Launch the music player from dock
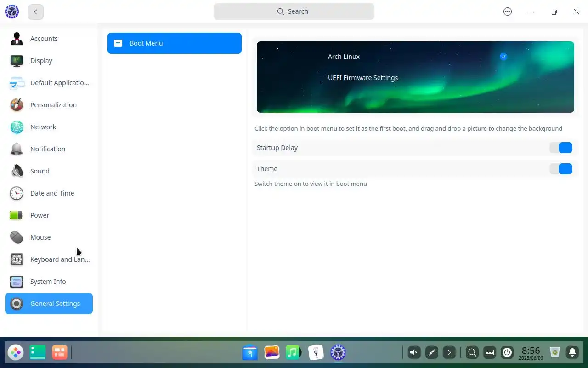Viewport: 588px width, 368px height. click(294, 353)
